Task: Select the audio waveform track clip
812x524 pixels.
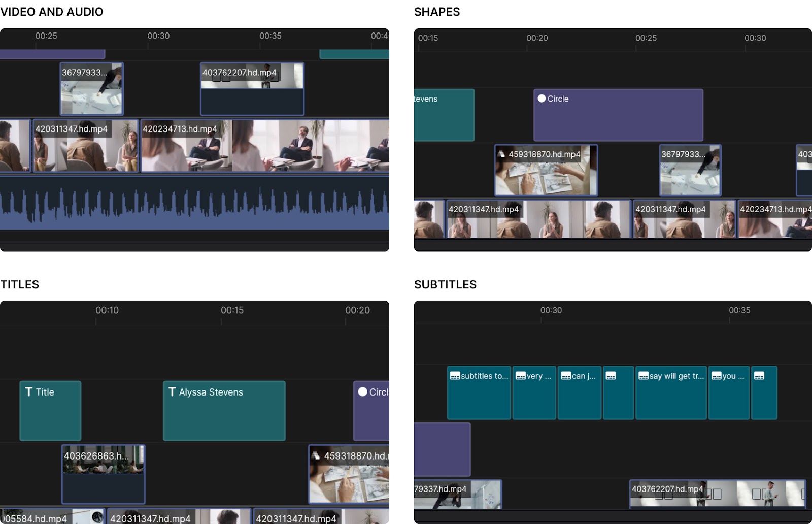Action: (194, 203)
